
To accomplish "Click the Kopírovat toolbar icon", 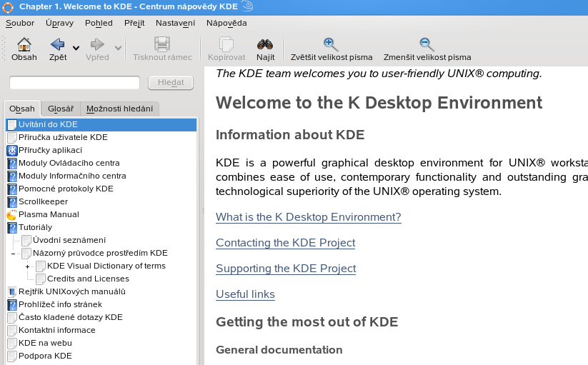I will 226,44.
